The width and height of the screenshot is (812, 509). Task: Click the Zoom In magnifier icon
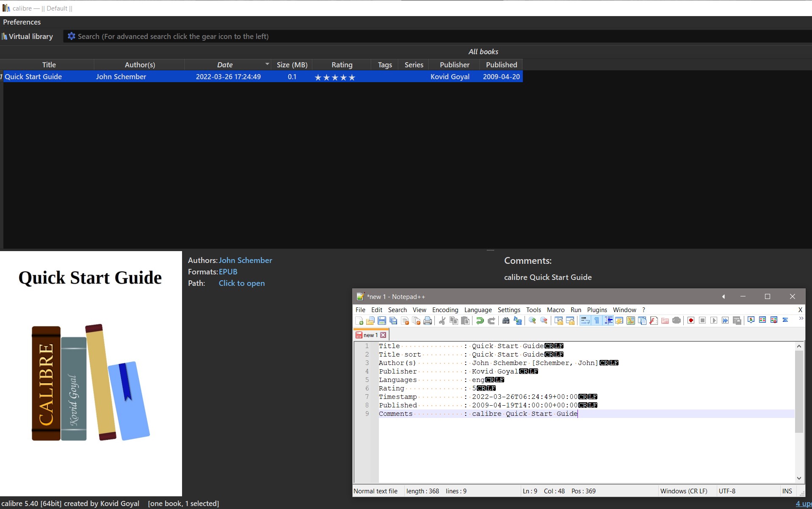click(532, 321)
